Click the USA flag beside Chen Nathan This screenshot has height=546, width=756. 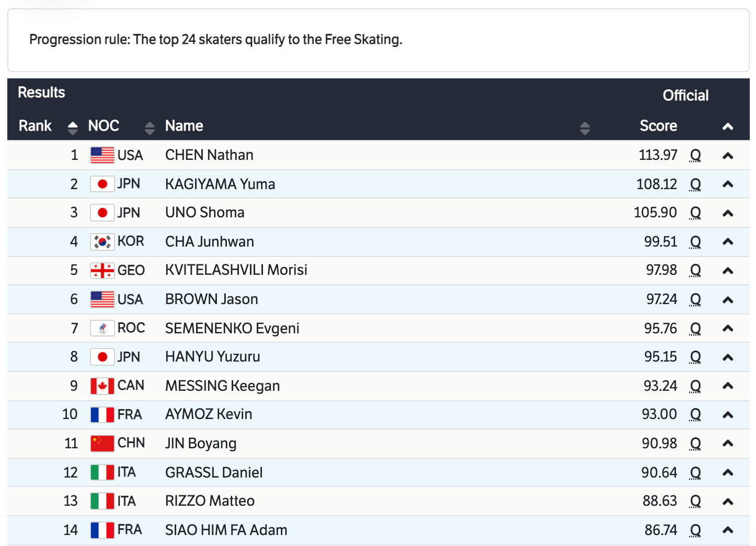click(102, 155)
